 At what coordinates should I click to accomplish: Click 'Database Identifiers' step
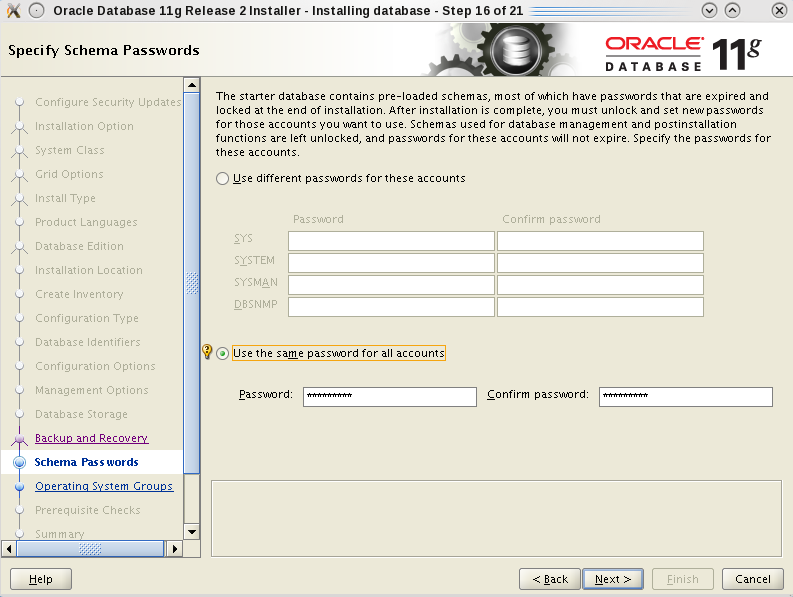(x=88, y=342)
